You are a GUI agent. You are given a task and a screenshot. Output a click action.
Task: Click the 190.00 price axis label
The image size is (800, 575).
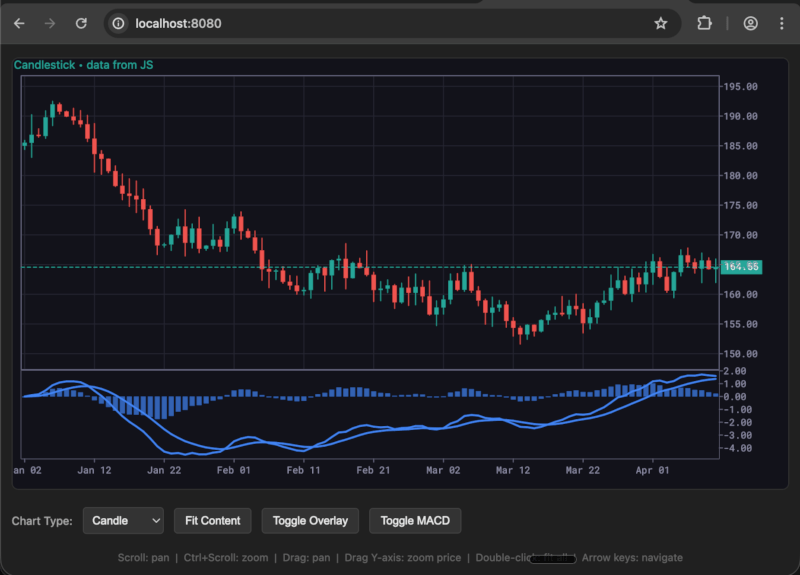coord(741,116)
